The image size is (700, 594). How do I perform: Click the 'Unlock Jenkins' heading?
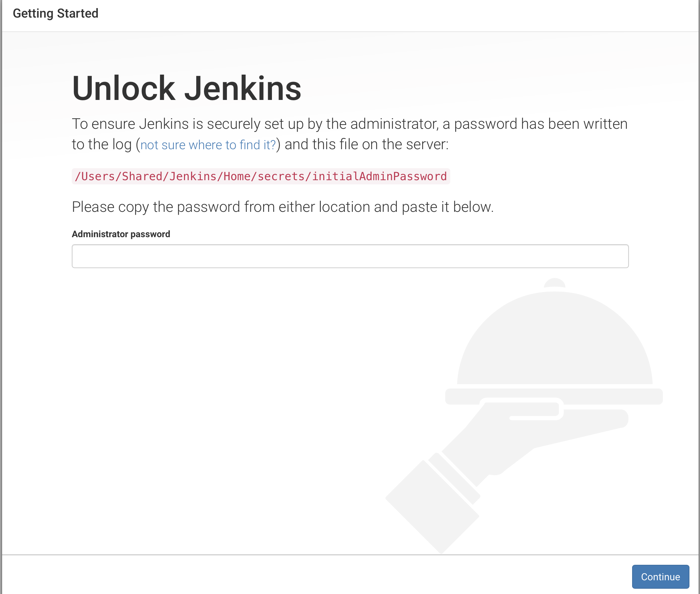tap(186, 88)
